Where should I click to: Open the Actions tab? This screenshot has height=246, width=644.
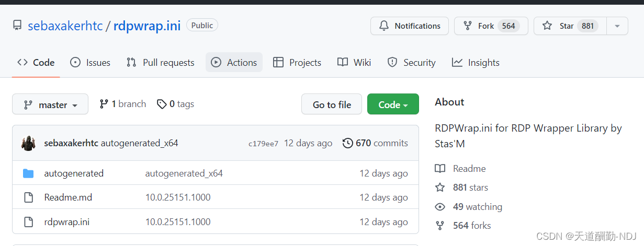[234, 63]
